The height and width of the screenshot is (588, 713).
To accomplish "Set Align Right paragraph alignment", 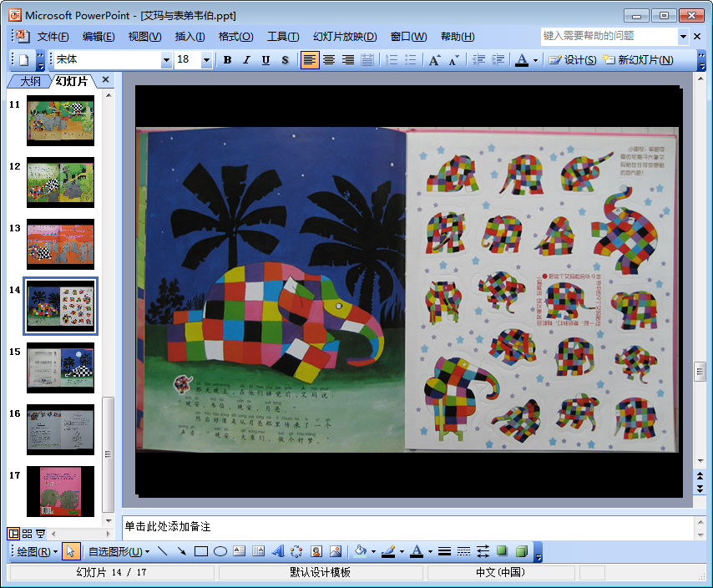I will coord(348,60).
